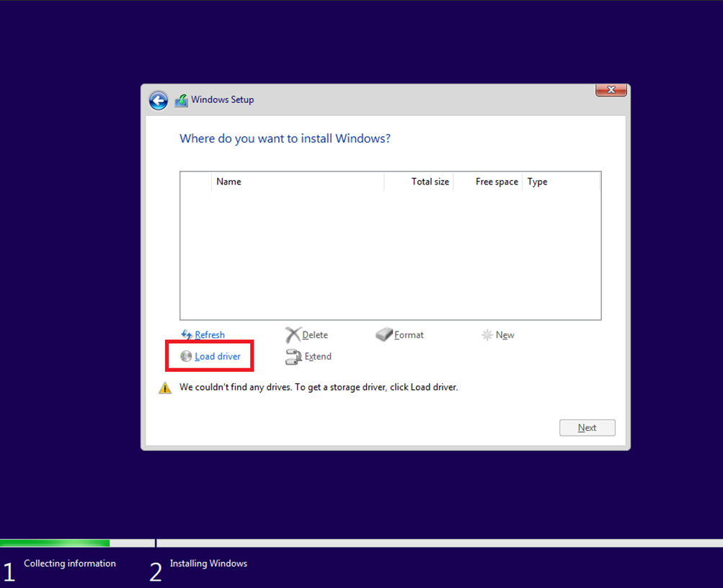This screenshot has height=588, width=723.
Task: Click the Extend partition icon
Action: [x=293, y=357]
